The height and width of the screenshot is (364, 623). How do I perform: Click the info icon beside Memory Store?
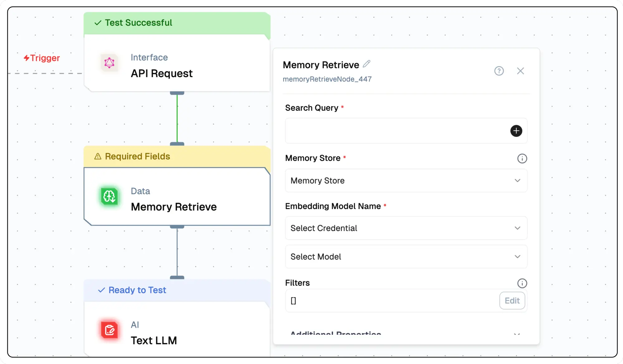522,158
